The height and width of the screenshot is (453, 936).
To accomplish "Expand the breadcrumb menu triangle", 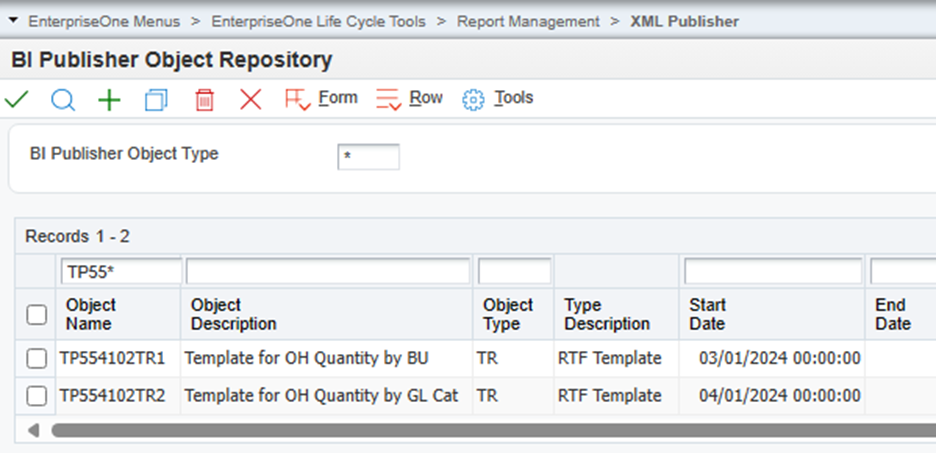I will (x=14, y=21).
